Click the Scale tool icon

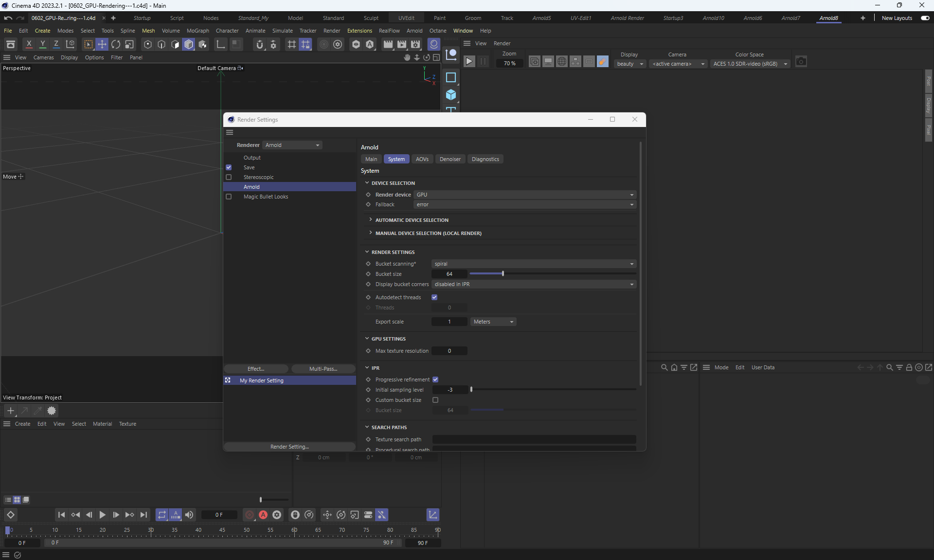(x=129, y=44)
